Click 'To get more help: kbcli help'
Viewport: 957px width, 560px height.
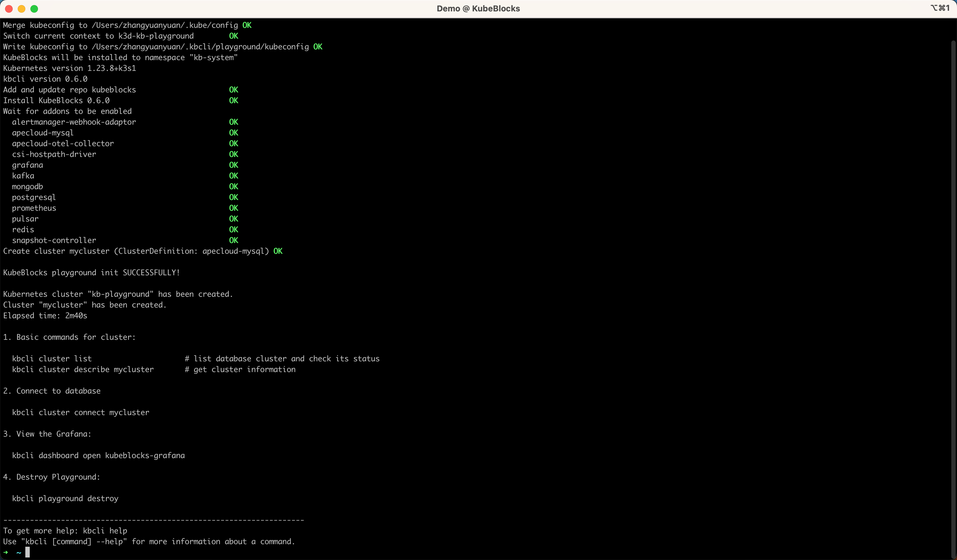(x=65, y=531)
